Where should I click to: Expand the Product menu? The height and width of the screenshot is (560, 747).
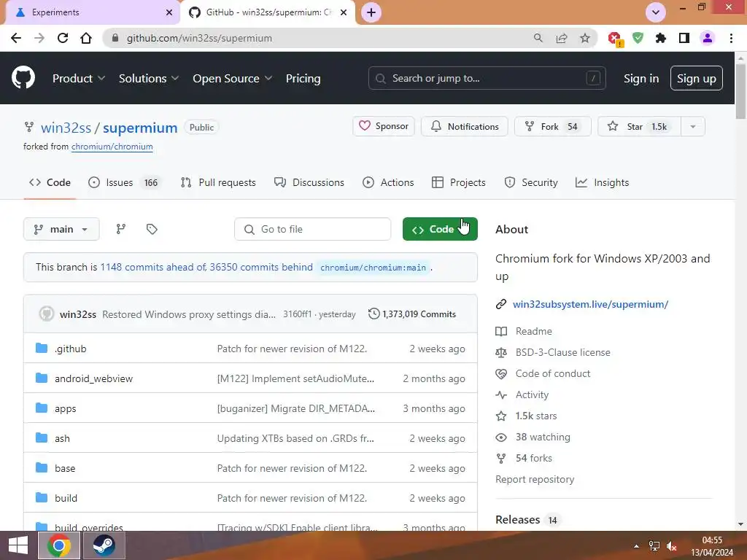click(79, 79)
